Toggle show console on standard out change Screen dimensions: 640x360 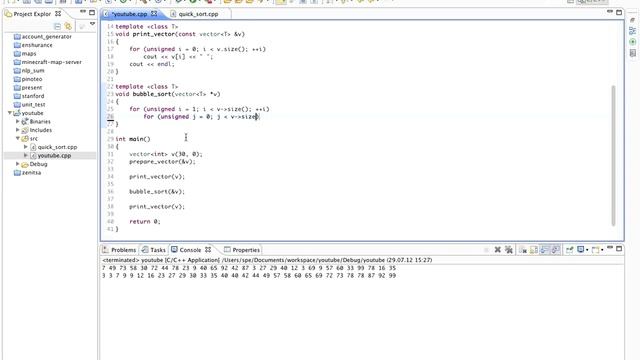544,250
